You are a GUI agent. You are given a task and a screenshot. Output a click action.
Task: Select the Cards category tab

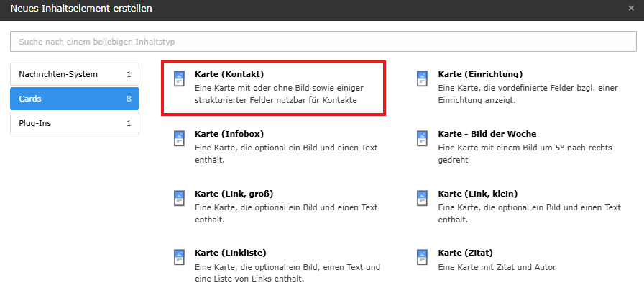pyautogui.click(x=75, y=99)
